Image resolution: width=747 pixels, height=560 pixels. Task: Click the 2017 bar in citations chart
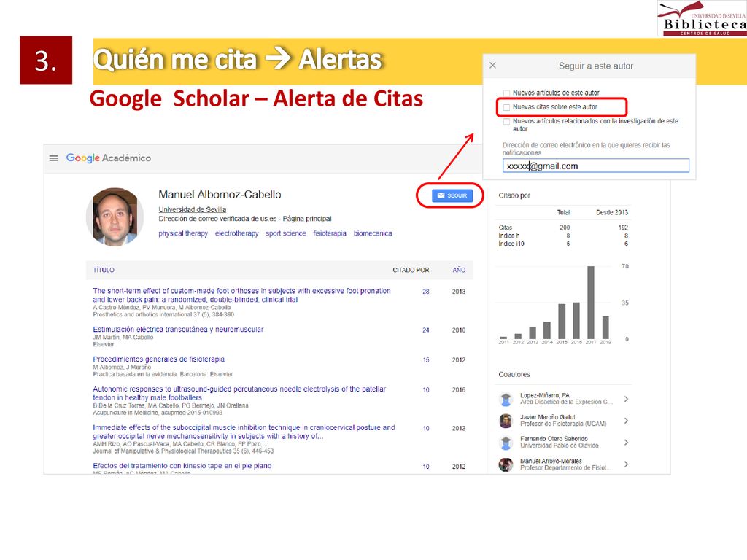(591, 303)
